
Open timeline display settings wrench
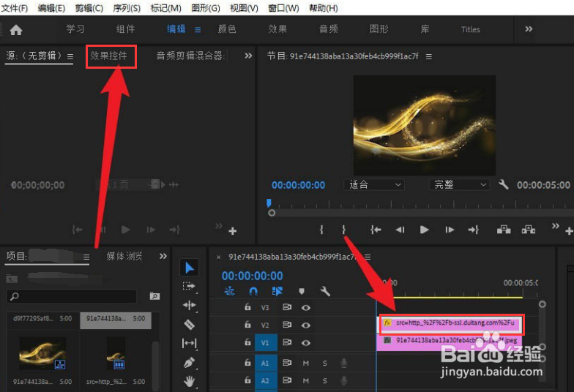tap(325, 291)
